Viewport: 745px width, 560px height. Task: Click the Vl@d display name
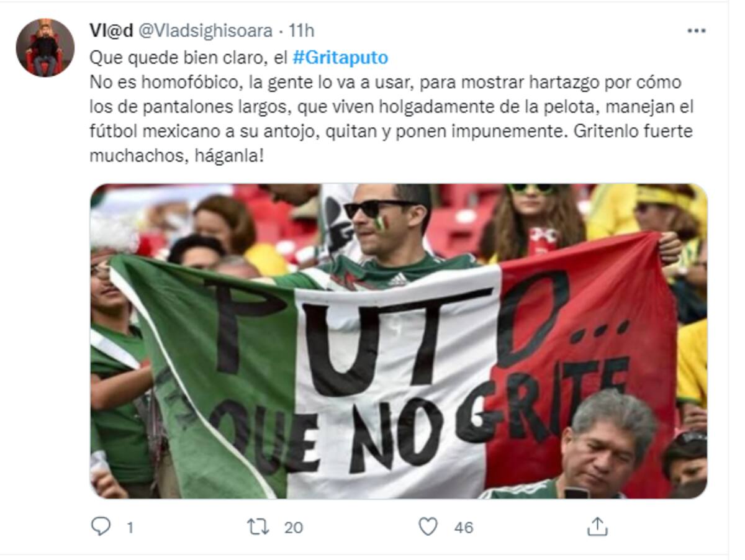[111, 30]
